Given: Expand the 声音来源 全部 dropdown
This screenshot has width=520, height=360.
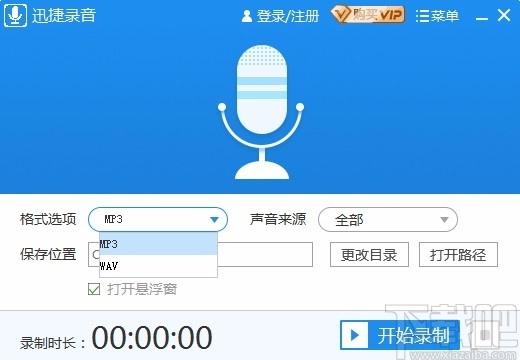Looking at the screenshot, I should click(x=388, y=219).
